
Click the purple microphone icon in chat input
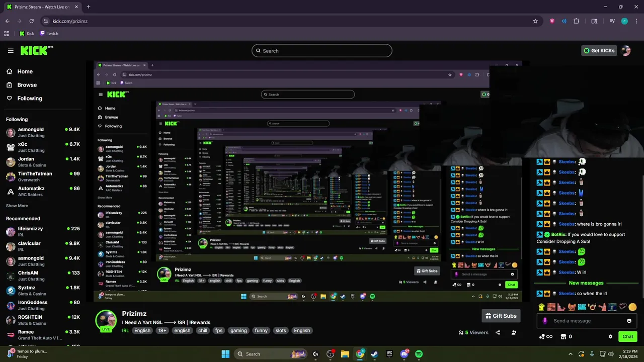tap(545, 321)
